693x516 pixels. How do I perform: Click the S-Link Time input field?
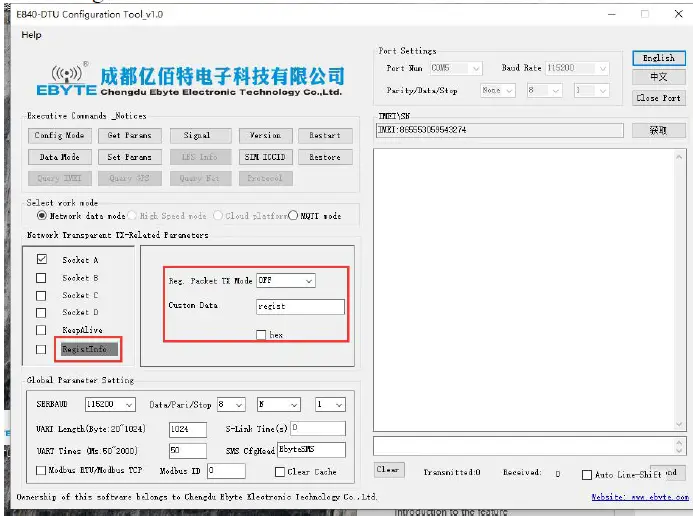[318, 428]
